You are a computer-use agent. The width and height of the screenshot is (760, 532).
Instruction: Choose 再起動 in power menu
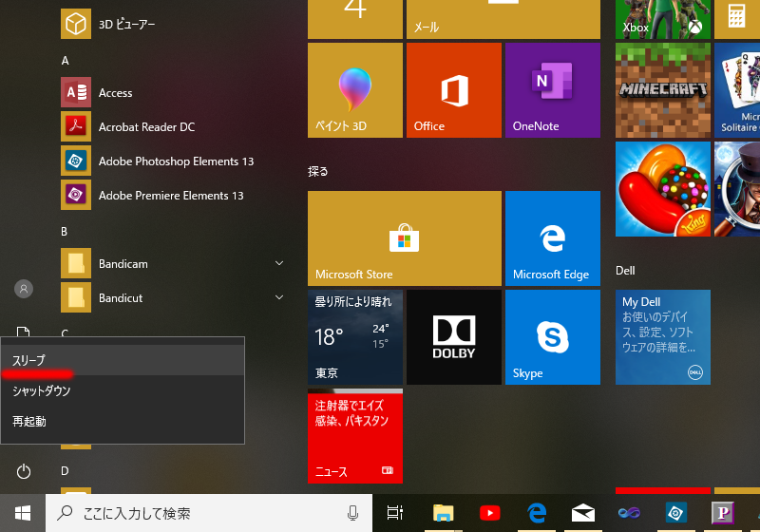123,421
